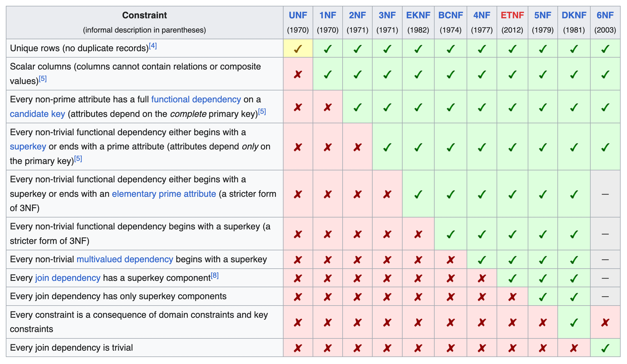Follow the 'multivalued dependency' link
Viewport: 627px width, 364px height.
click(x=125, y=259)
